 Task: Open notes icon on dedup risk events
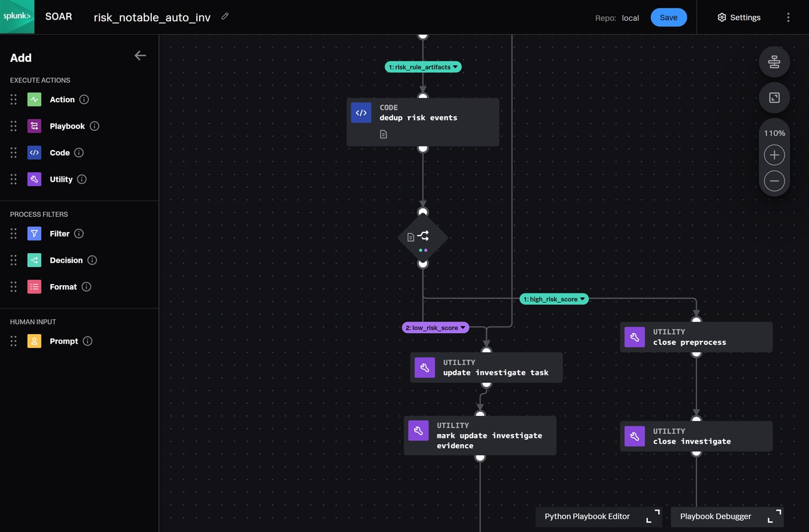[383, 135]
